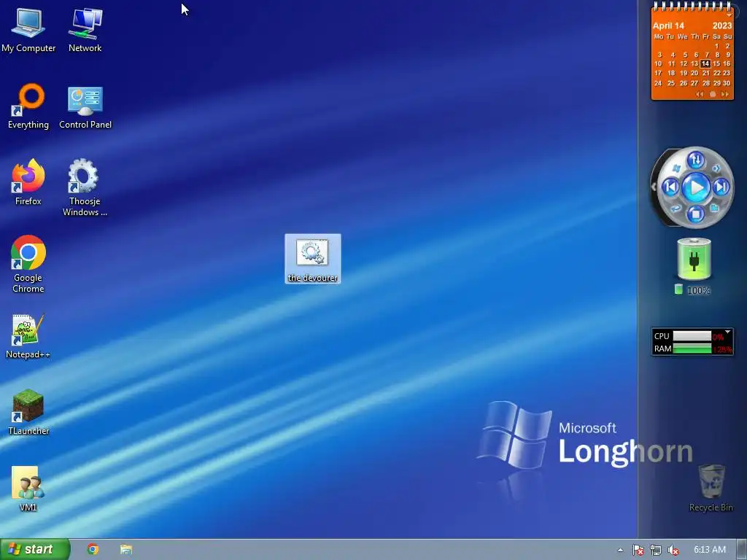Viewport: 747px width, 560px height.
Task: Click the show desktop button on the taskbar
Action: tap(742, 550)
